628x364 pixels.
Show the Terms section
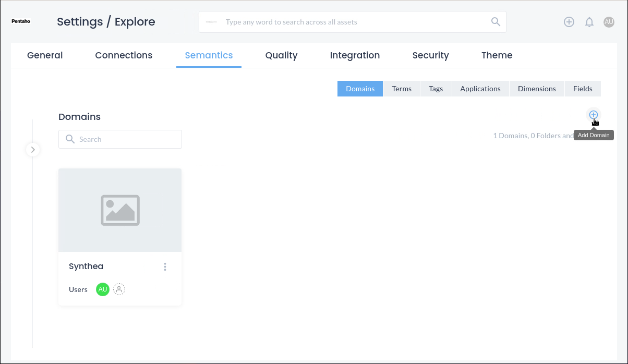(402, 89)
